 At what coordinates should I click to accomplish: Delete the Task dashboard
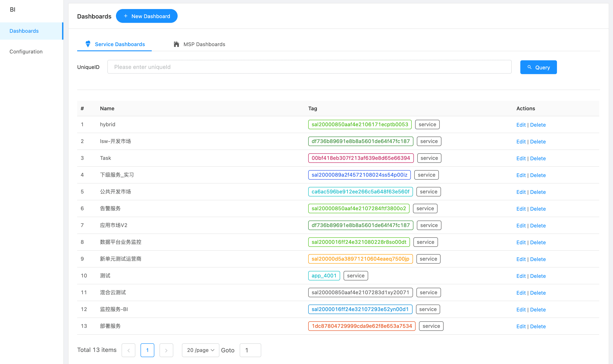coord(538,159)
